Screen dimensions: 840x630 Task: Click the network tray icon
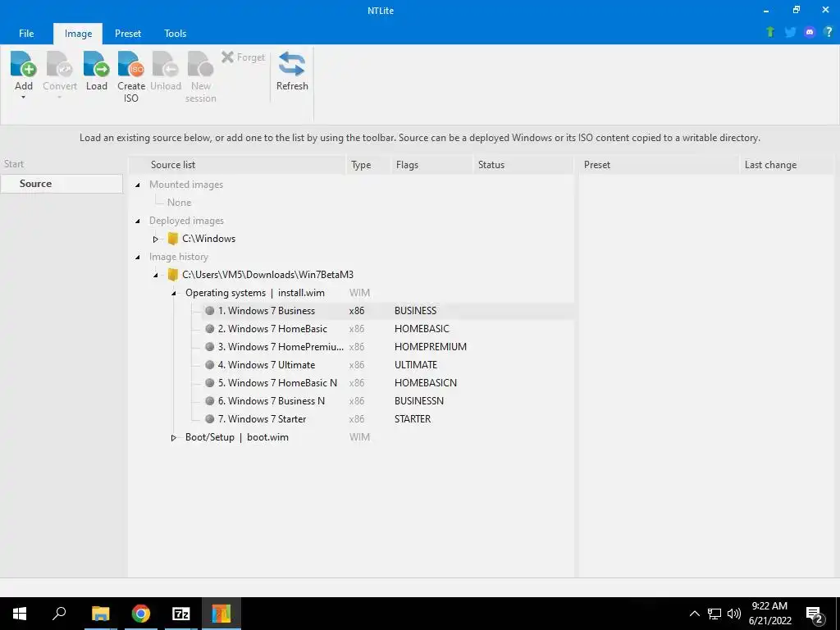(714, 614)
